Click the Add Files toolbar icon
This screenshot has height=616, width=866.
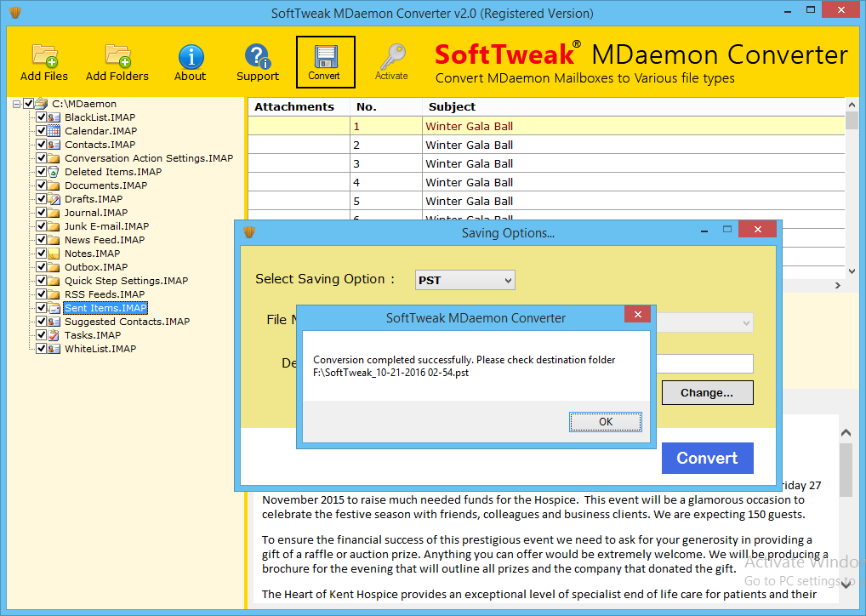click(45, 56)
